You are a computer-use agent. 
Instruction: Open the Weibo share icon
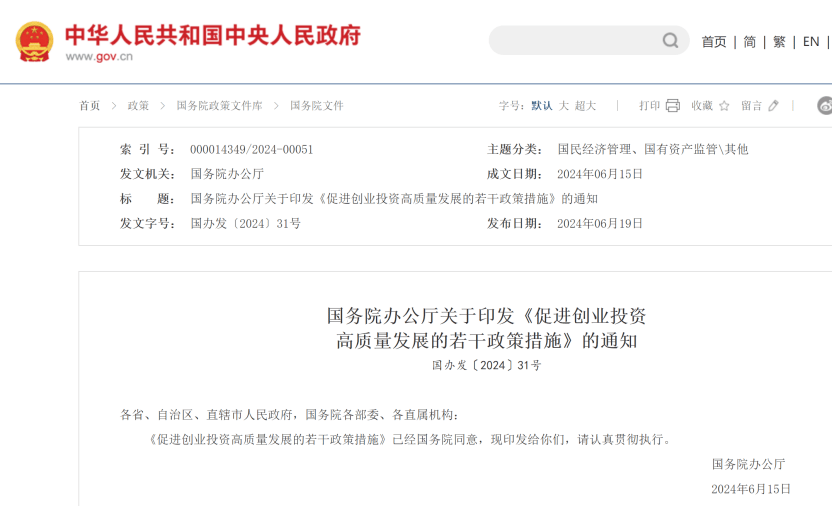click(825, 106)
